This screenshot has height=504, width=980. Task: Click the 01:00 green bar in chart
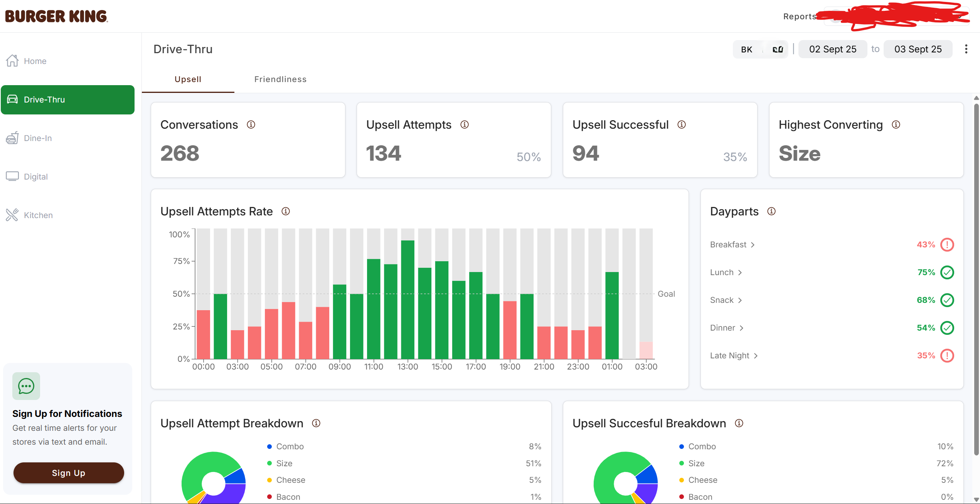pyautogui.click(x=612, y=316)
